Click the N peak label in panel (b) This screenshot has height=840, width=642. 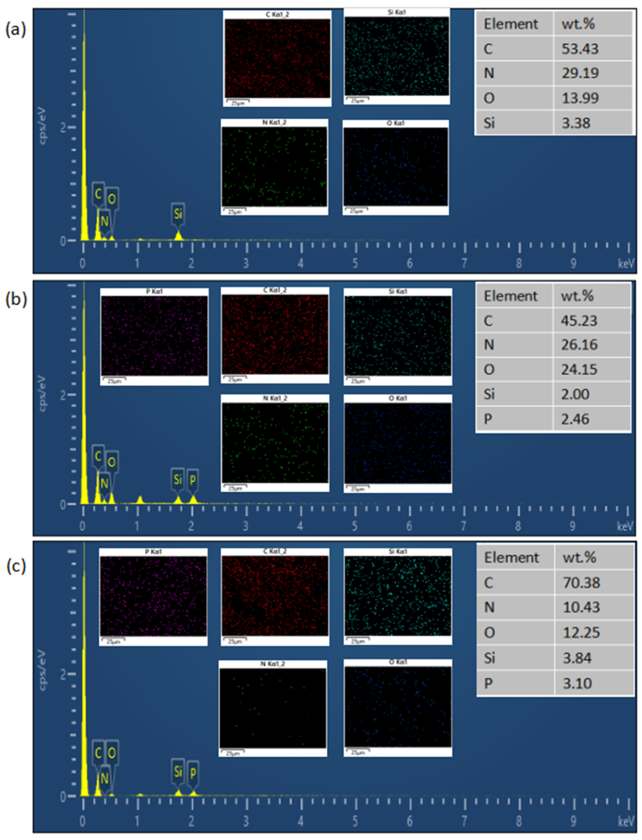(x=104, y=484)
